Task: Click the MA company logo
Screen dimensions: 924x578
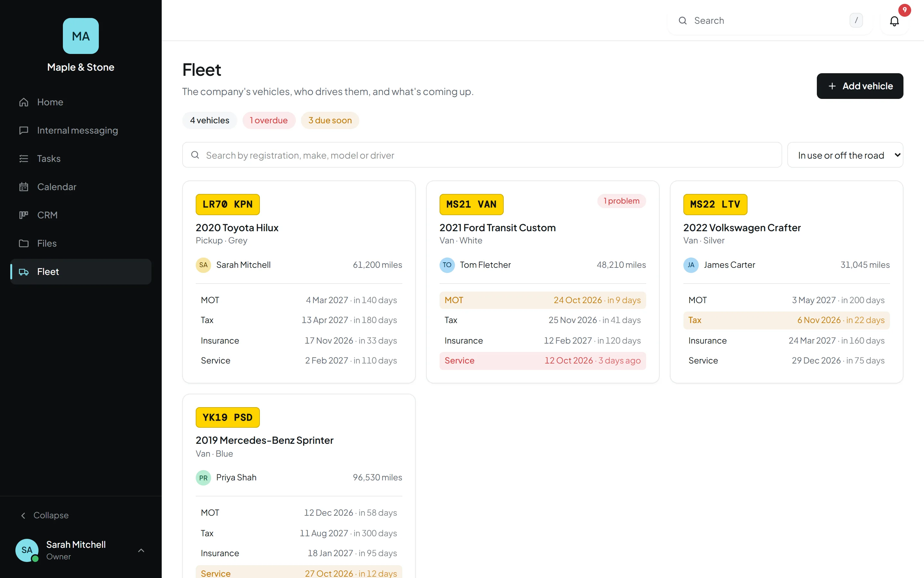Action: pyautogui.click(x=81, y=36)
